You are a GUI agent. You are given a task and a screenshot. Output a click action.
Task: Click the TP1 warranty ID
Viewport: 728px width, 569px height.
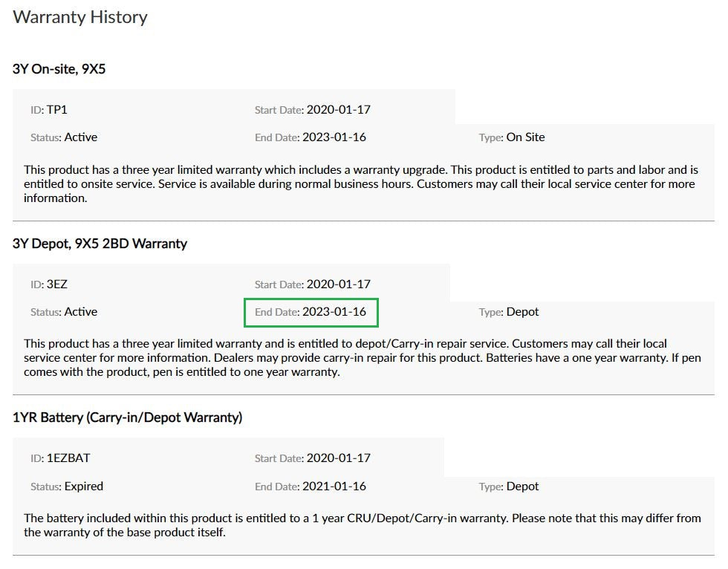[56, 109]
